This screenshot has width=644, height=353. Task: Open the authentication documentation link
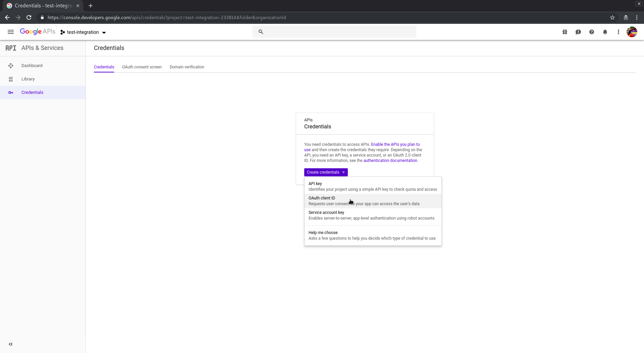(x=390, y=161)
